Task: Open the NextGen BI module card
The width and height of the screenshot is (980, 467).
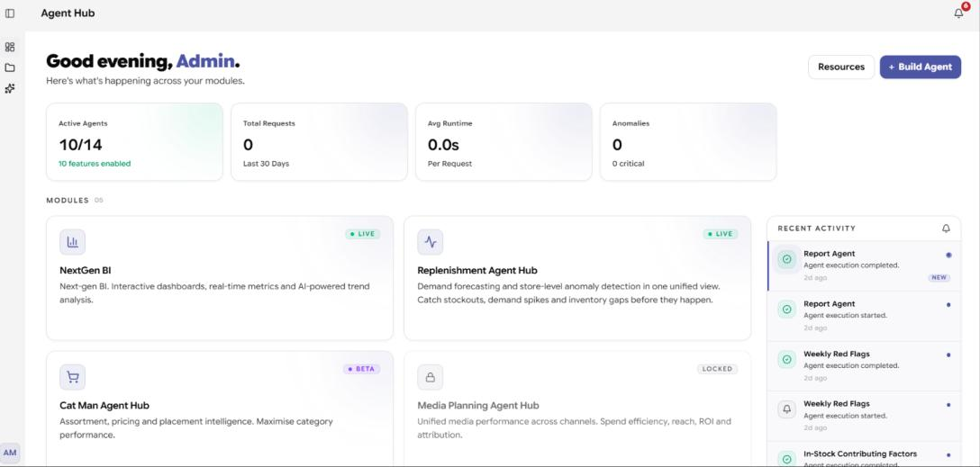Action: pos(220,278)
